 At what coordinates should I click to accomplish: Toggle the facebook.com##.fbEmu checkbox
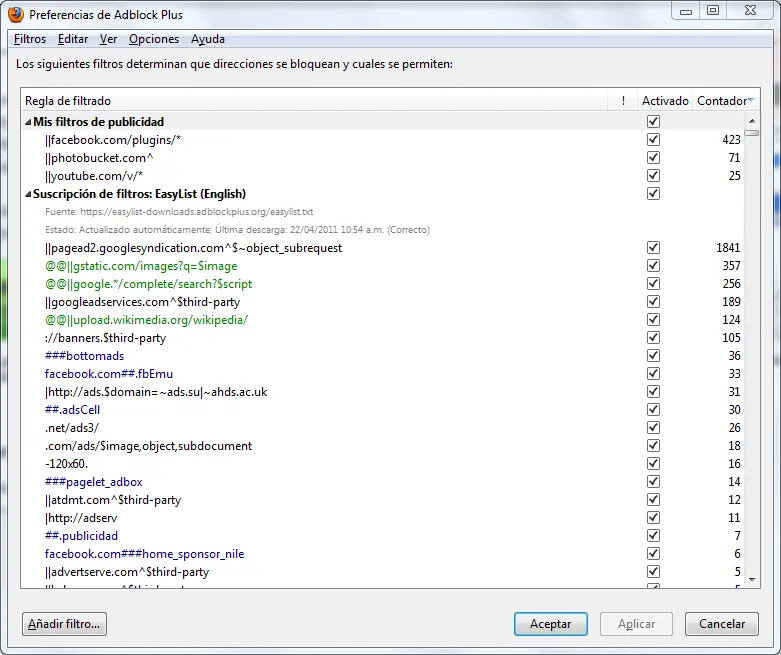[653, 374]
